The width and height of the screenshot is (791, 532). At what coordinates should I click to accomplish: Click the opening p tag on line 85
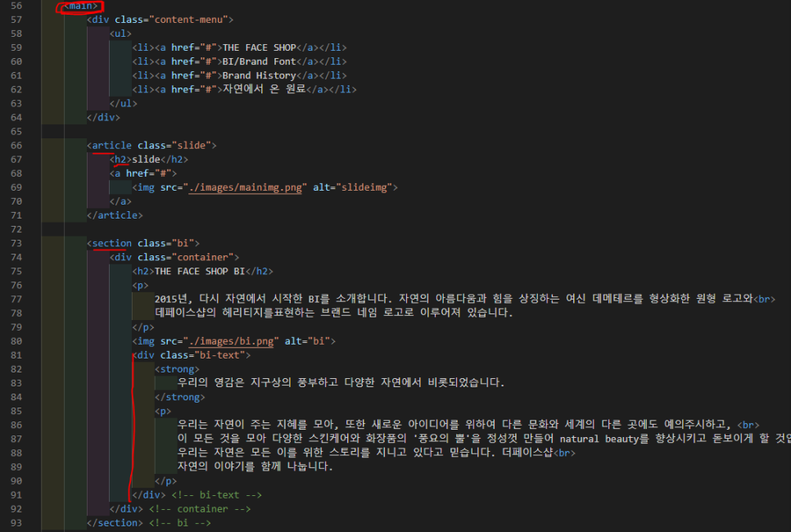tap(163, 412)
